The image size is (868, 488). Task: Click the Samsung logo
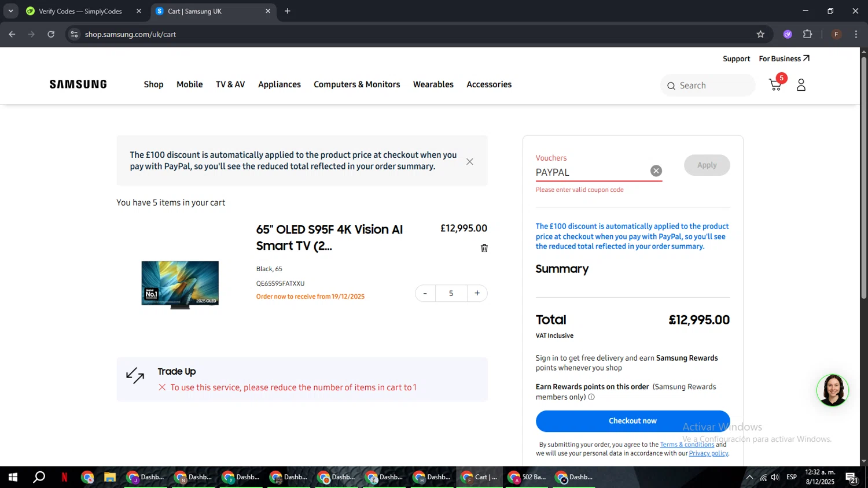tap(78, 84)
